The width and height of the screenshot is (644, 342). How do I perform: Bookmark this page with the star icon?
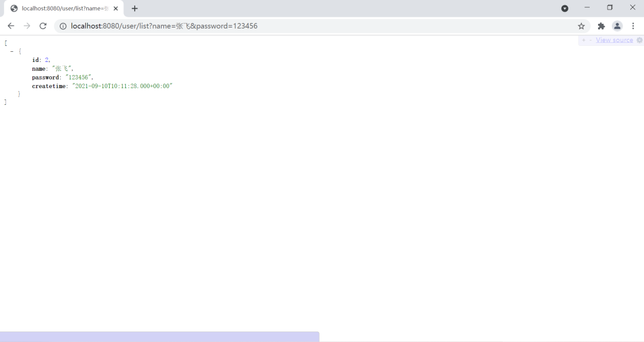tap(581, 26)
